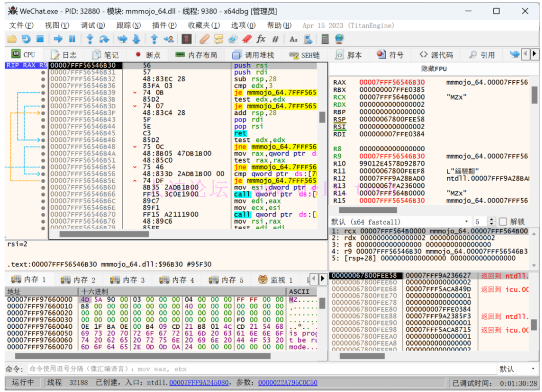
Task: Click the command input field
Action: tap(262, 369)
